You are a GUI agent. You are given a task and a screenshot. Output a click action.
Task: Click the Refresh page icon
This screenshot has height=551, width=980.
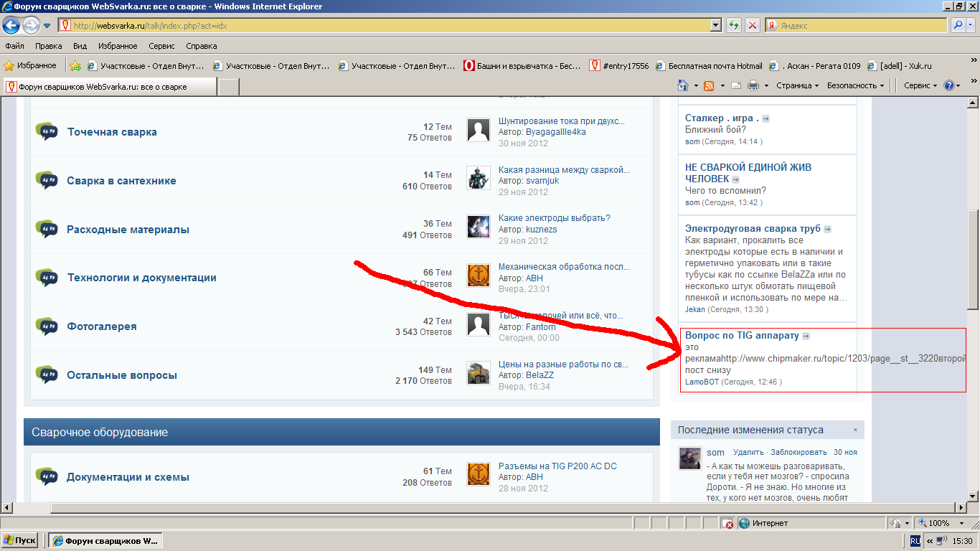(733, 25)
